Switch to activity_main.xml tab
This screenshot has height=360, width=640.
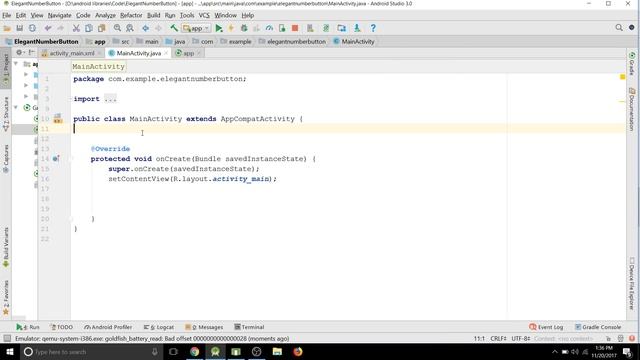coord(72,53)
